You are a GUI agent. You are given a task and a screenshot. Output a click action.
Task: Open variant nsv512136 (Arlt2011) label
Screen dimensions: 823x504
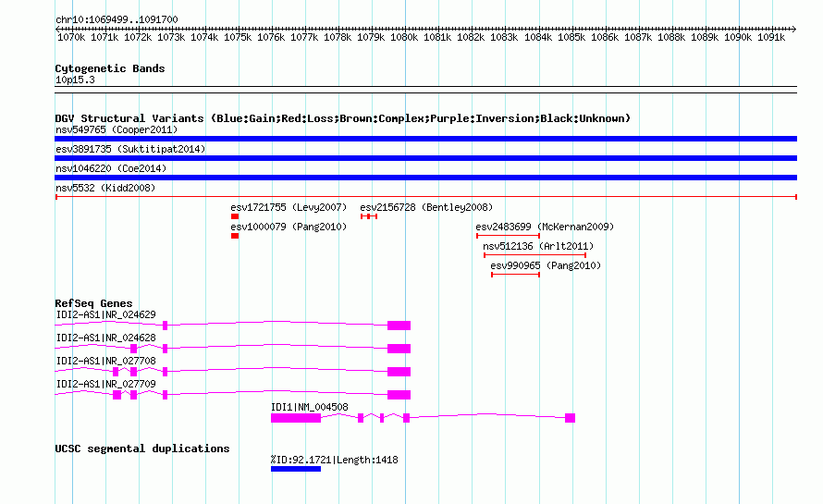[538, 246]
